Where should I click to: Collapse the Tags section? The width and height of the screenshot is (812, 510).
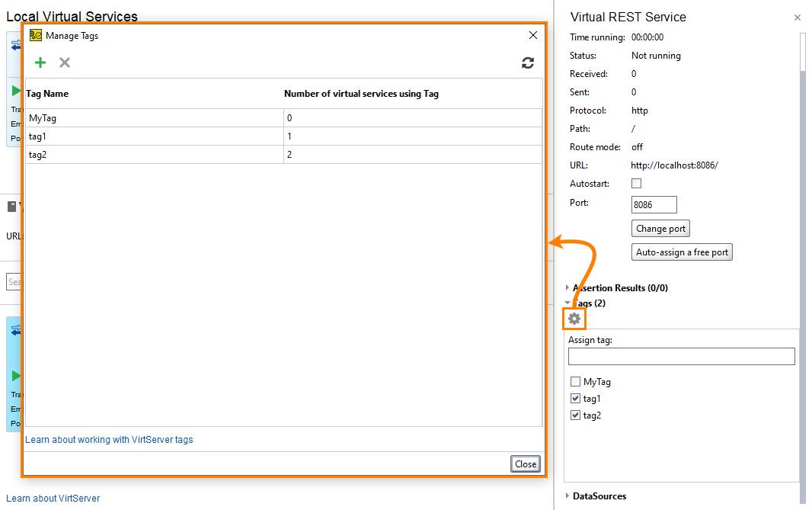coord(567,303)
